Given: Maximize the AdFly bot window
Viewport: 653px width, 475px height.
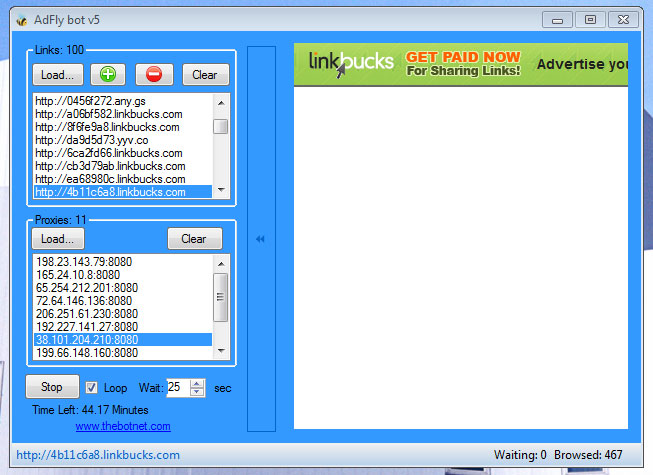Looking at the screenshot, I should click(x=590, y=20).
